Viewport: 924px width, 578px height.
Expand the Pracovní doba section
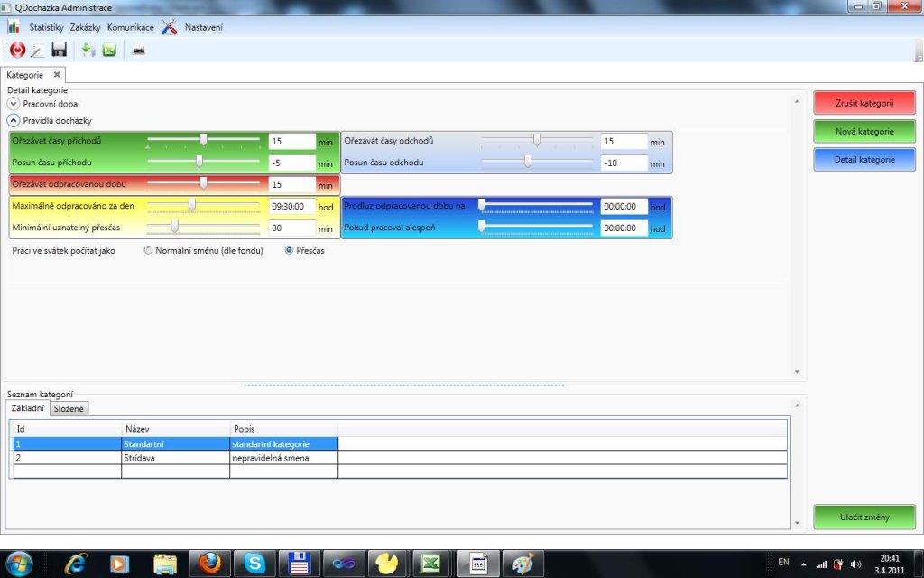[x=14, y=103]
